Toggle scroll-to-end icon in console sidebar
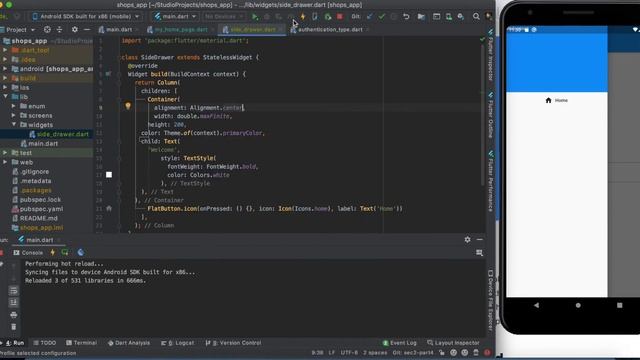This screenshot has width=640, height=360. (x=13, y=302)
